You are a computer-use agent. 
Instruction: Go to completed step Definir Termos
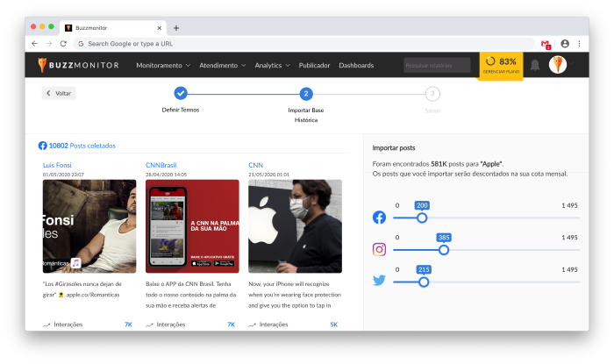pyautogui.click(x=181, y=93)
